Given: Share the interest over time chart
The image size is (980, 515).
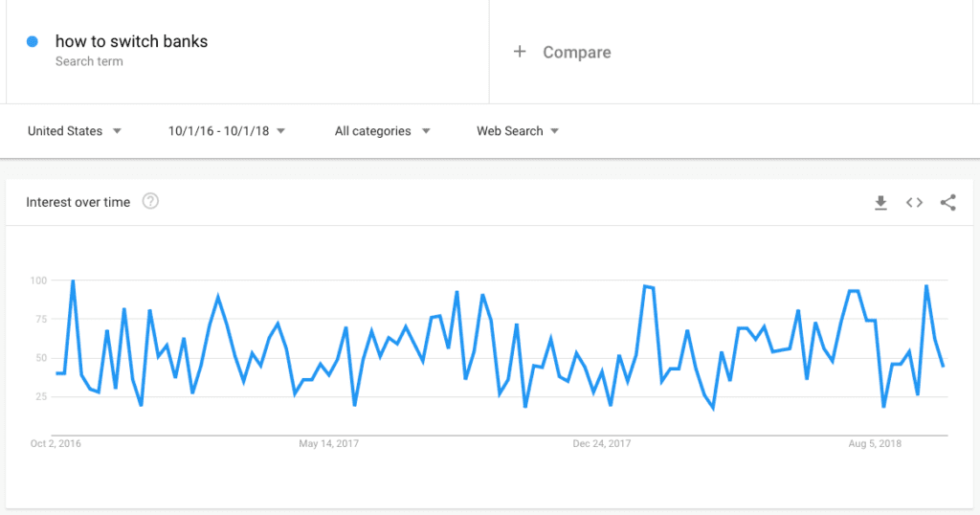Looking at the screenshot, I should tap(948, 203).
